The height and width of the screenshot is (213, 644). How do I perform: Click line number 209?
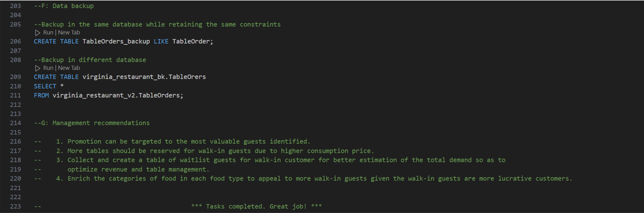[x=15, y=77]
